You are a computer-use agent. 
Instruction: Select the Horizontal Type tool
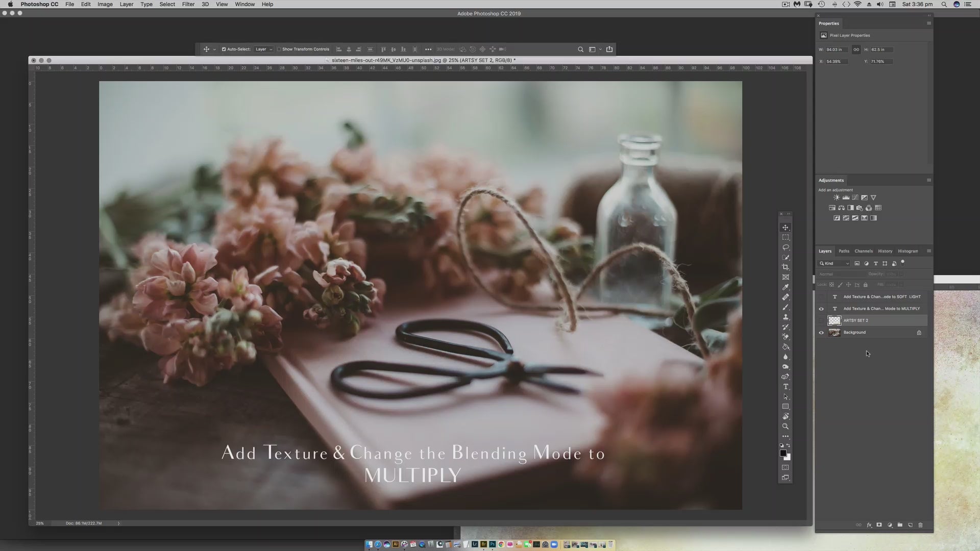tap(786, 387)
